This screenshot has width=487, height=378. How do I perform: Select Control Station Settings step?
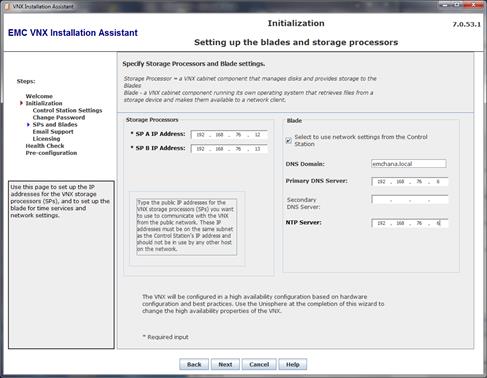click(x=67, y=110)
